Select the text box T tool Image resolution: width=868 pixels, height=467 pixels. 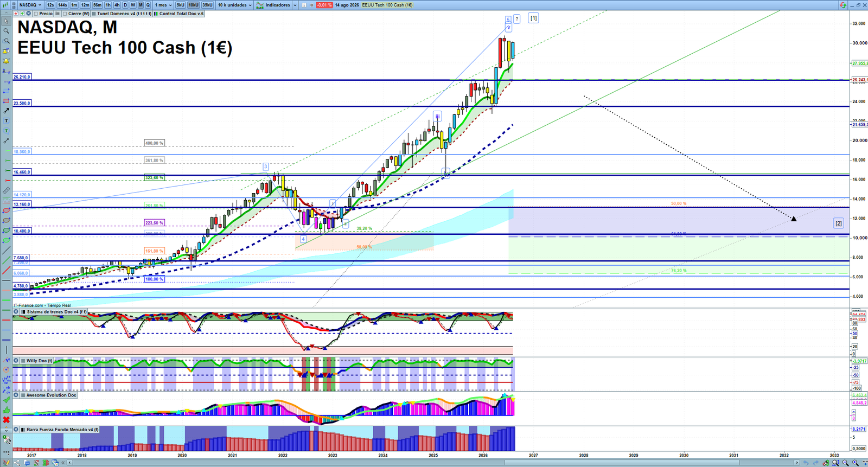point(6,121)
